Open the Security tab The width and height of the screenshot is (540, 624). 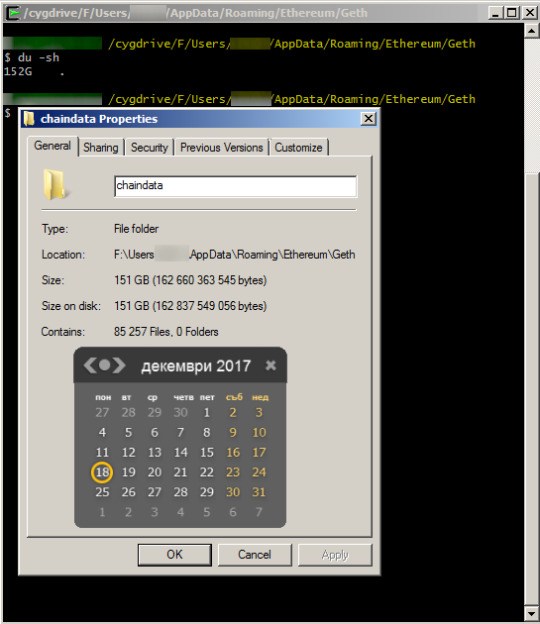(149, 148)
